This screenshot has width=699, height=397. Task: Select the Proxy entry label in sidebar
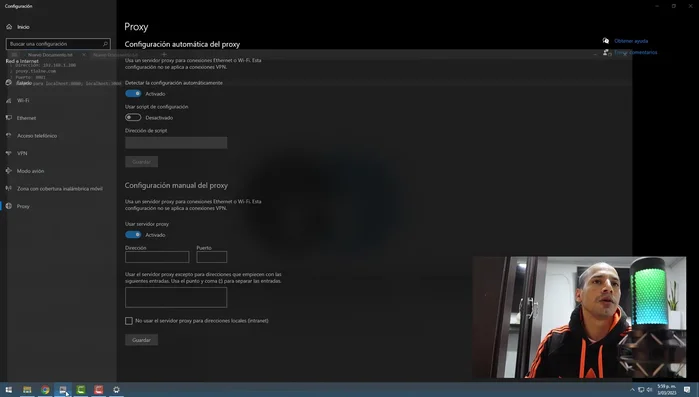point(23,206)
